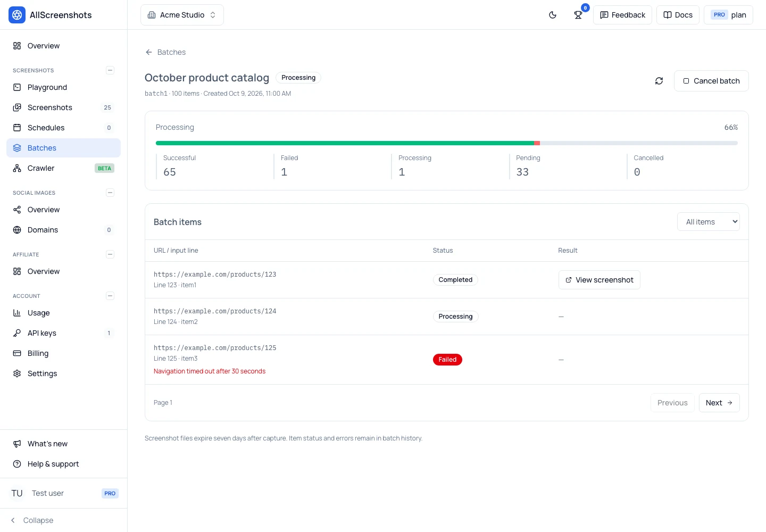
Task: Toggle dark mode moon icon
Action: click(x=553, y=15)
